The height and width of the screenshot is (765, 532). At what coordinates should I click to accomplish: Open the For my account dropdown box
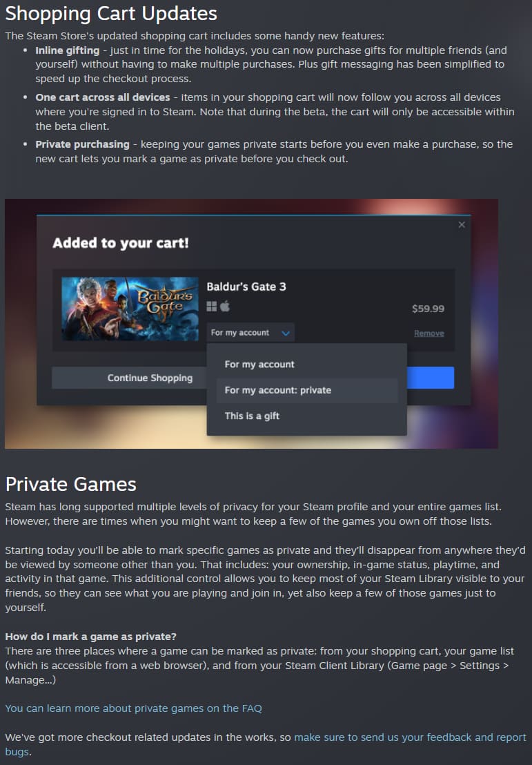click(x=250, y=333)
